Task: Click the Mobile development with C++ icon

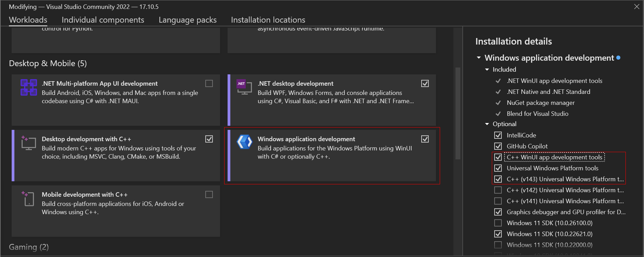Action: click(x=29, y=198)
